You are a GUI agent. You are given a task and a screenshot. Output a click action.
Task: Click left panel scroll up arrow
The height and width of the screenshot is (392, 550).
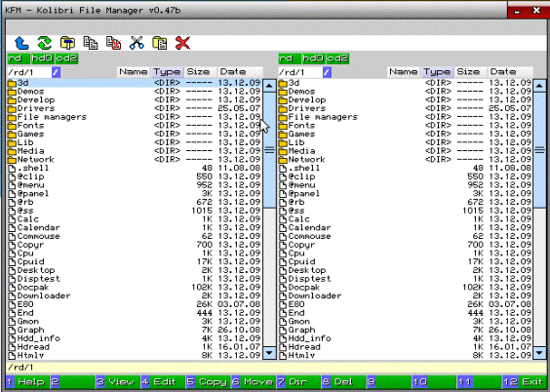click(x=269, y=86)
